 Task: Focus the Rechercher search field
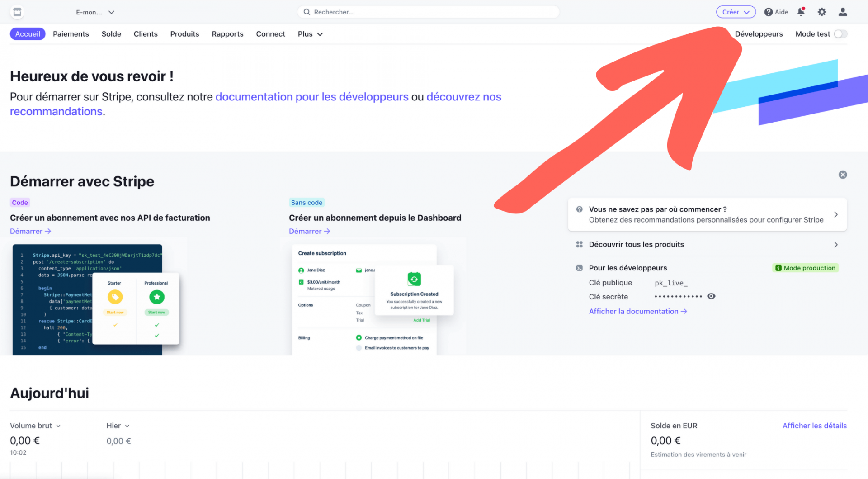tap(428, 12)
